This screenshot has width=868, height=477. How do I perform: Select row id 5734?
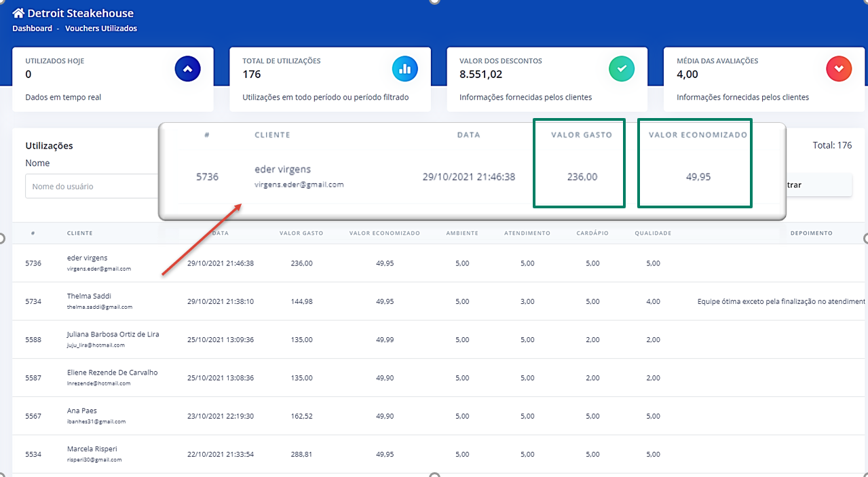pos(33,302)
